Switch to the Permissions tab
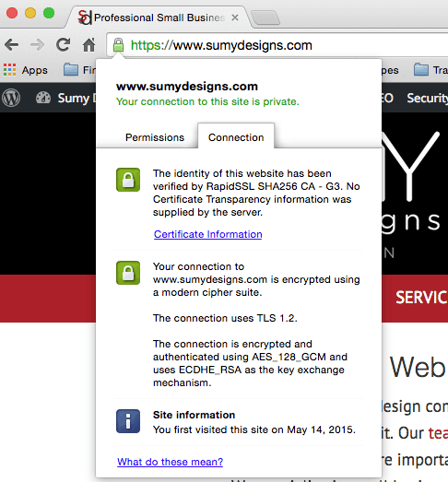The width and height of the screenshot is (448, 482). (155, 137)
